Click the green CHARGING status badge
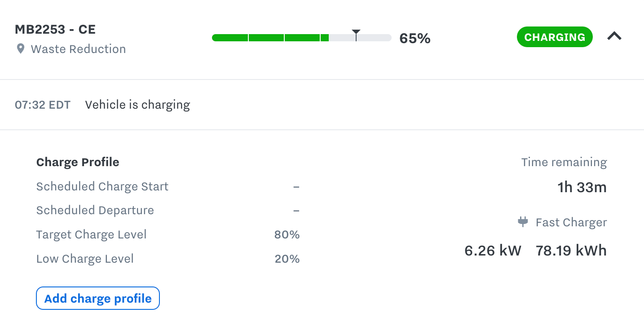The height and width of the screenshot is (326, 644). pos(555,37)
